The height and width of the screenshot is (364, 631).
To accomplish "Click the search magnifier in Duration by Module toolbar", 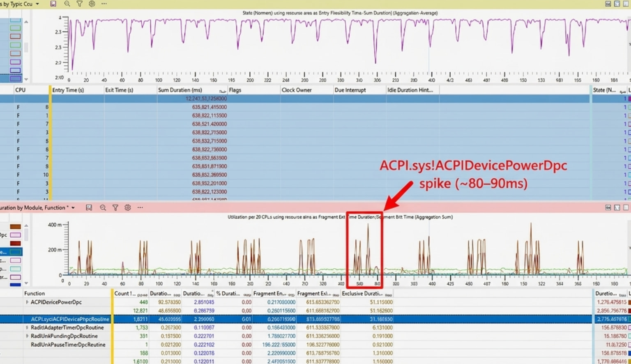I will point(103,208).
